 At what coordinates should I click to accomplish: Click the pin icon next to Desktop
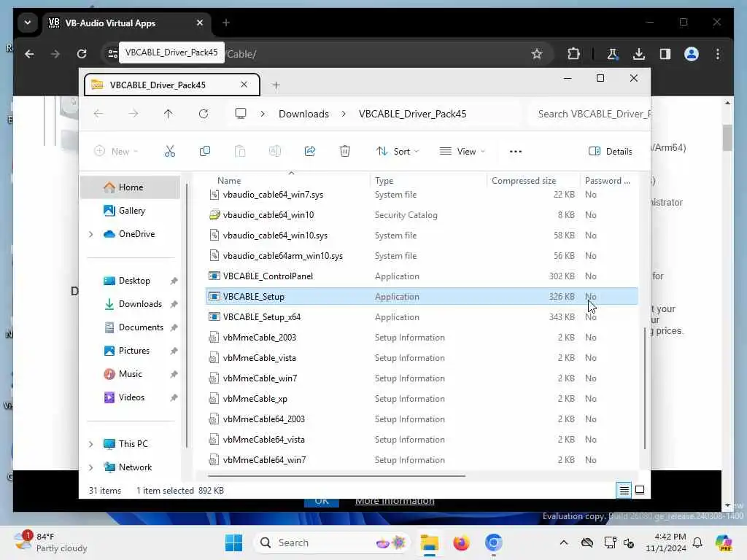pyautogui.click(x=174, y=281)
